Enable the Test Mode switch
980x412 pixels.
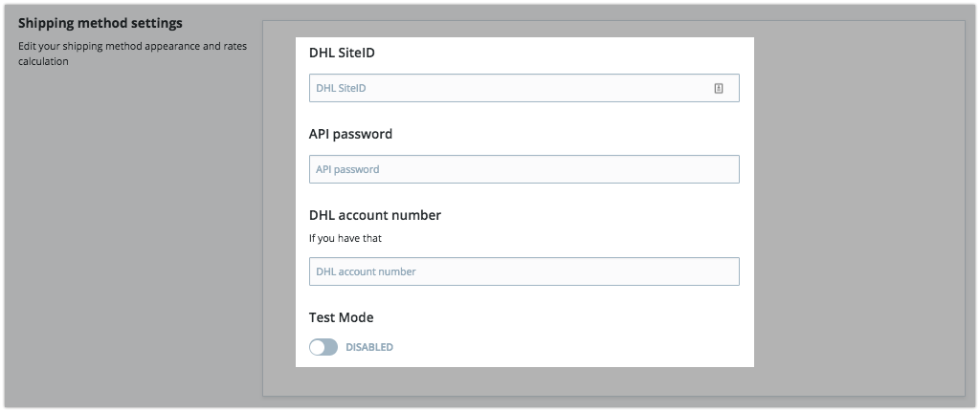point(323,347)
